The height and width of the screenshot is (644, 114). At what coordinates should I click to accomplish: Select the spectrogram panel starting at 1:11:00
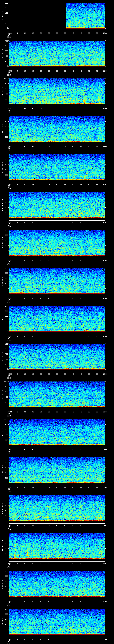click(57, 91)
